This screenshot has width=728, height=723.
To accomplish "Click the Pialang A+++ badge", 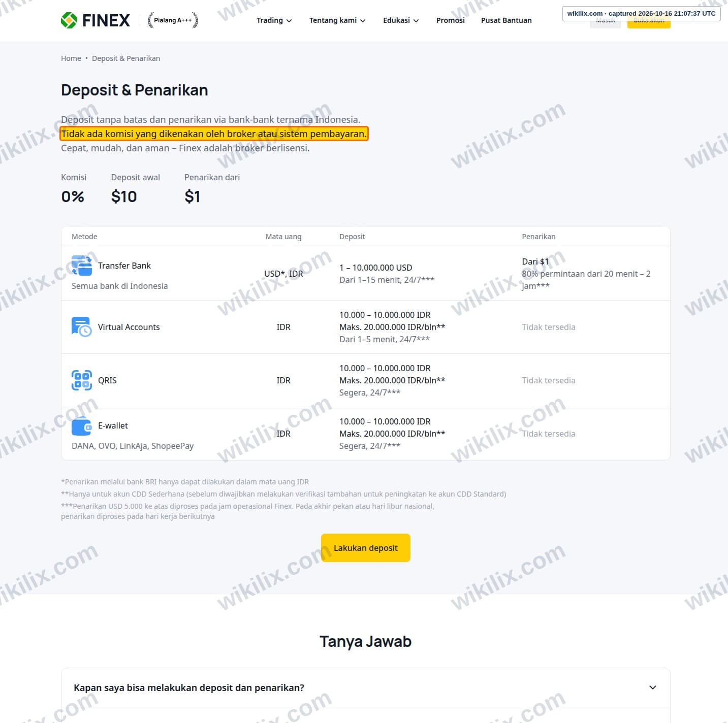I will pos(173,20).
